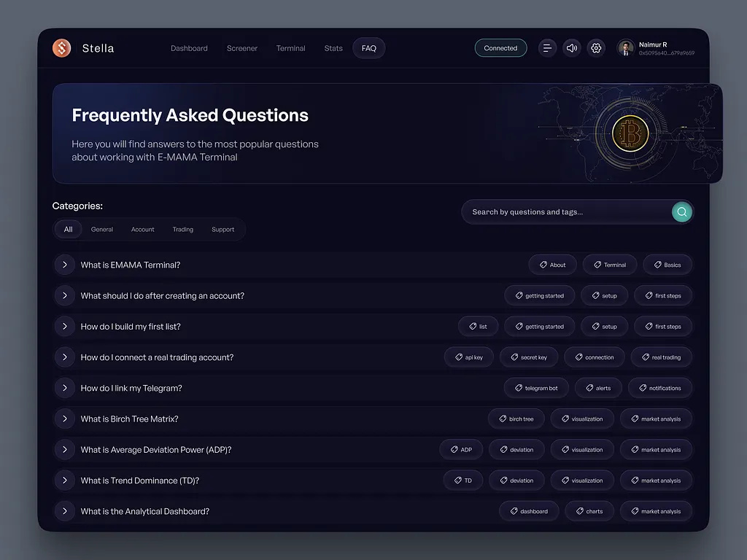Open the settings gear icon

coord(596,48)
